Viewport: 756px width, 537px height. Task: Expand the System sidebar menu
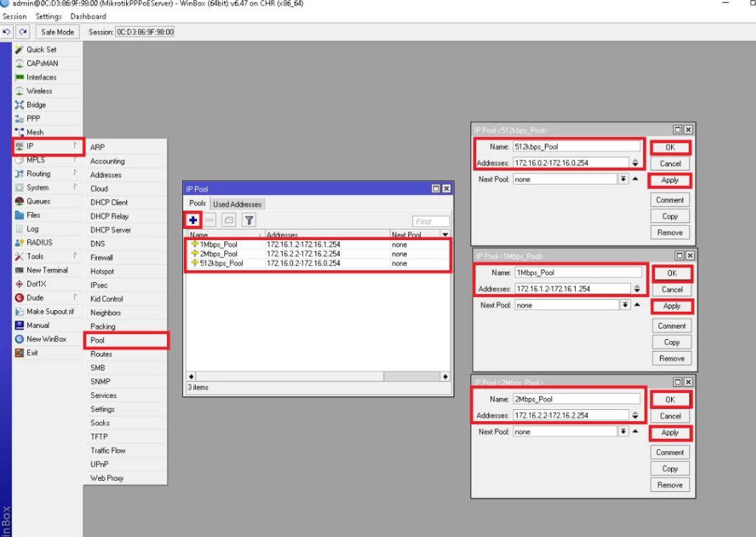click(47, 187)
